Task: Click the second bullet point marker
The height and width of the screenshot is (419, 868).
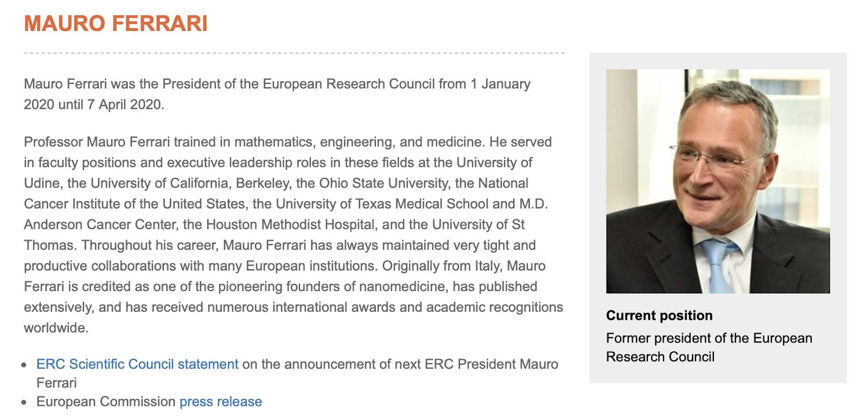Action: pyautogui.click(x=24, y=402)
